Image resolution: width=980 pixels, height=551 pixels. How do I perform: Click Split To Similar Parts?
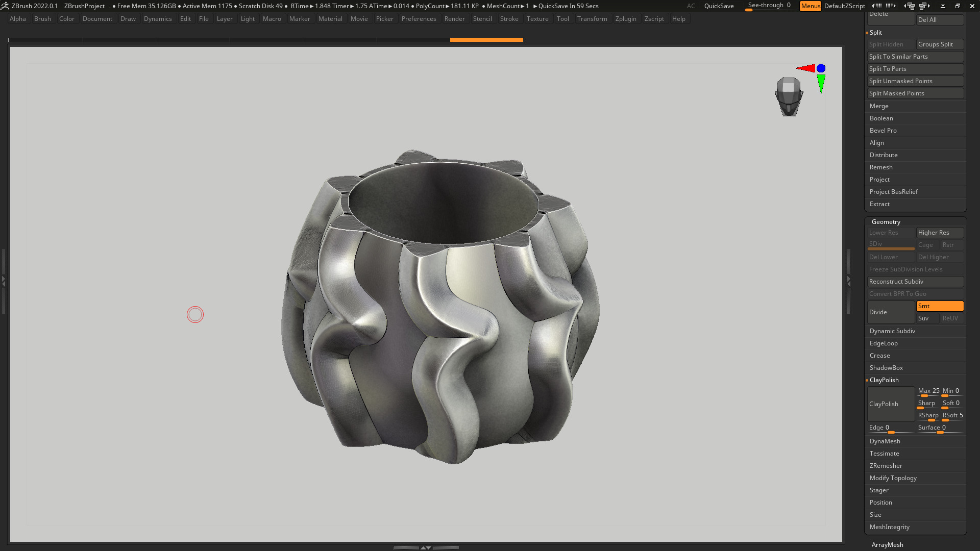coord(915,57)
